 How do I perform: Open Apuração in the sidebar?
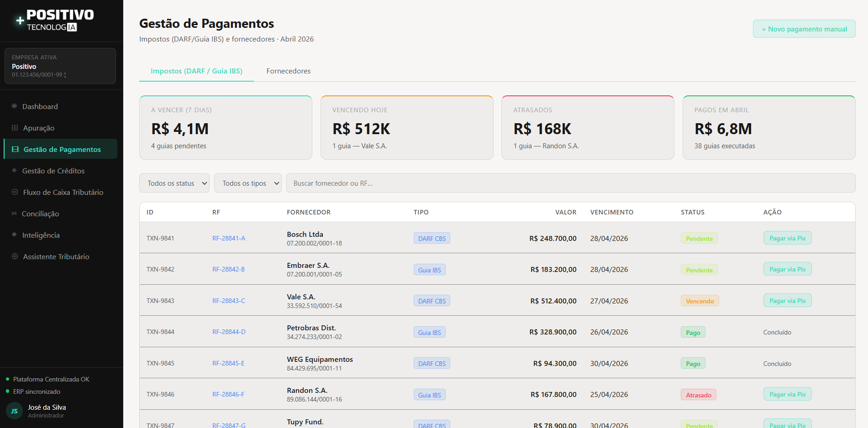60,128
